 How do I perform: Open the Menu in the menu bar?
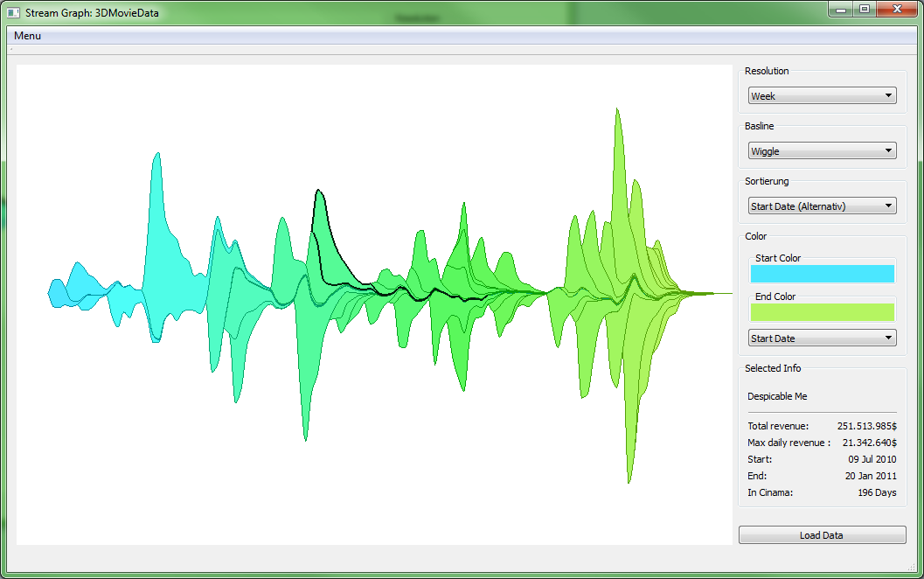click(x=27, y=36)
